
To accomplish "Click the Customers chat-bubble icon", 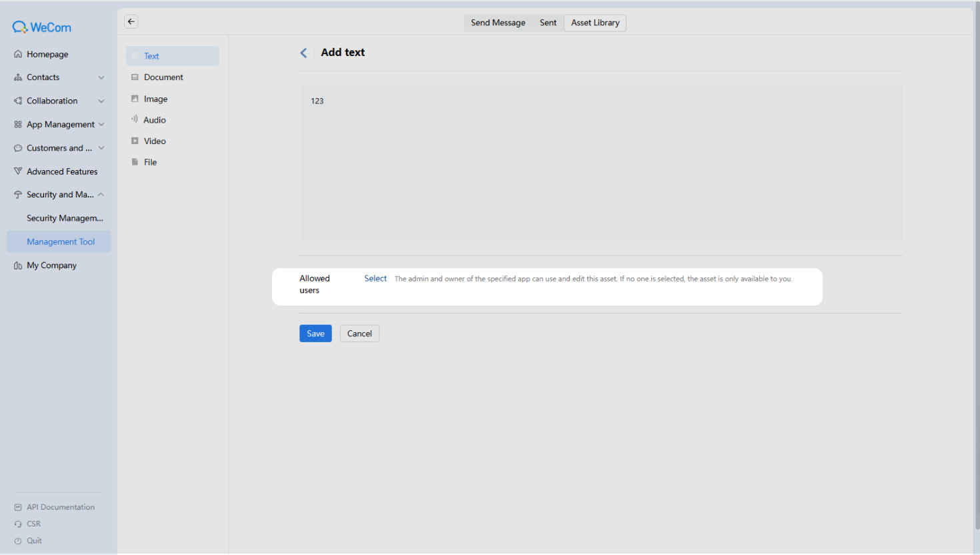I will (18, 148).
